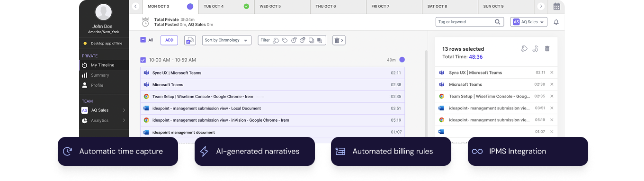Image resolution: width=644 pixels, height=181 pixels.
Task: Uncheck the 10:00 AM - 10:59 AM checkbox
Action: (143, 60)
